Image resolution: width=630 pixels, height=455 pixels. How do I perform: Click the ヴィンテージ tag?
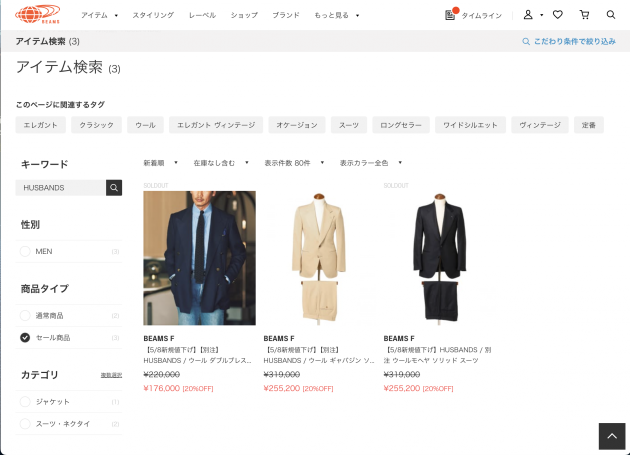540,125
